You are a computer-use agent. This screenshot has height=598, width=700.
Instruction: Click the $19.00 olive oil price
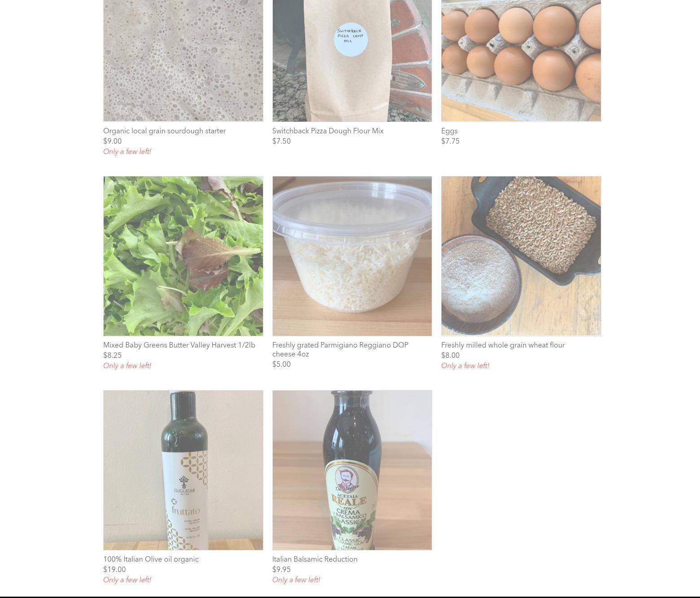point(114,570)
